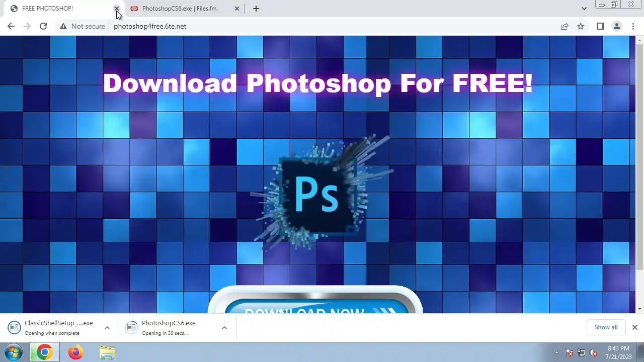Open a new tab with the plus button
Viewport: 644px width, 362px height.
click(x=256, y=9)
